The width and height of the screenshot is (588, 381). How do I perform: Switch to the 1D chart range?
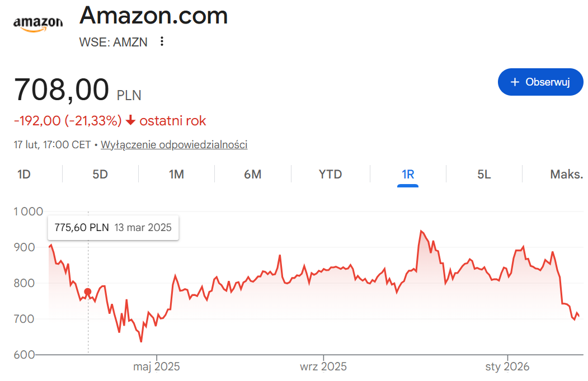(x=24, y=174)
